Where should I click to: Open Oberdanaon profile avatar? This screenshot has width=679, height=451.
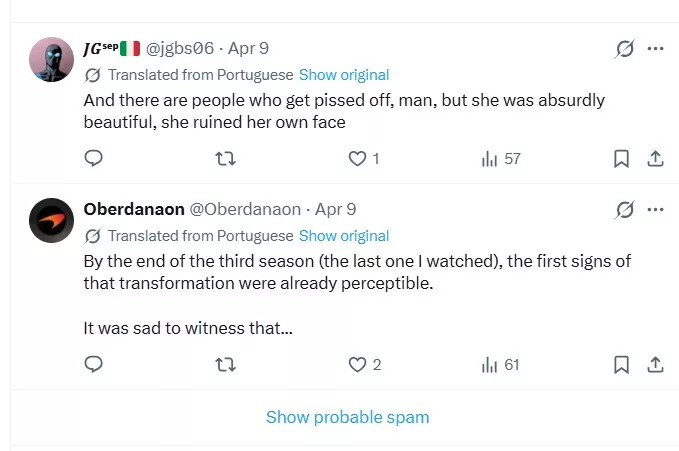pos(51,220)
